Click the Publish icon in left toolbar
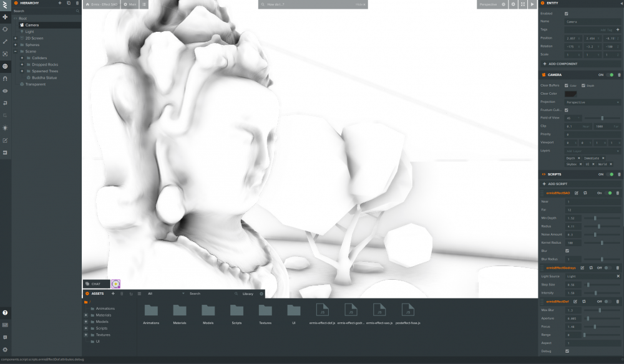 pos(5,153)
